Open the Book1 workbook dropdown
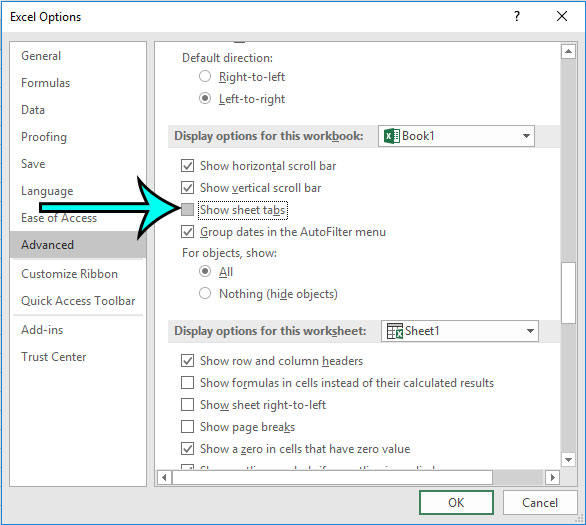The image size is (586, 525). (456, 136)
